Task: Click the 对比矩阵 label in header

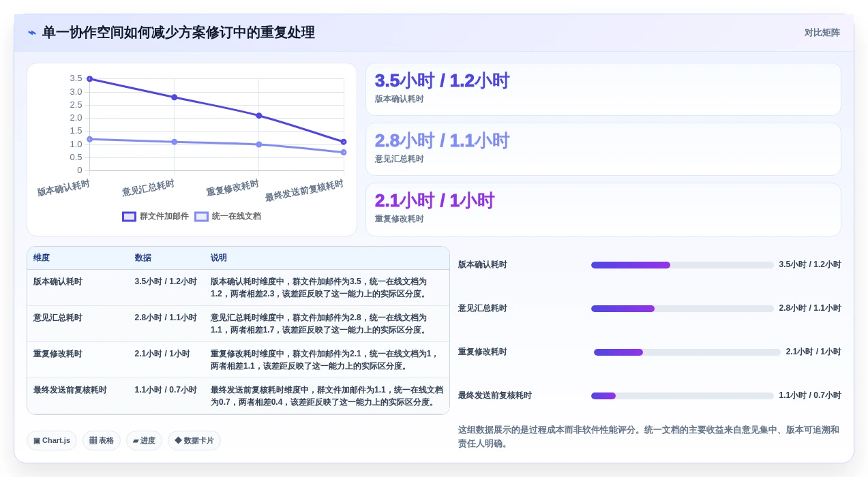Action: coord(822,33)
